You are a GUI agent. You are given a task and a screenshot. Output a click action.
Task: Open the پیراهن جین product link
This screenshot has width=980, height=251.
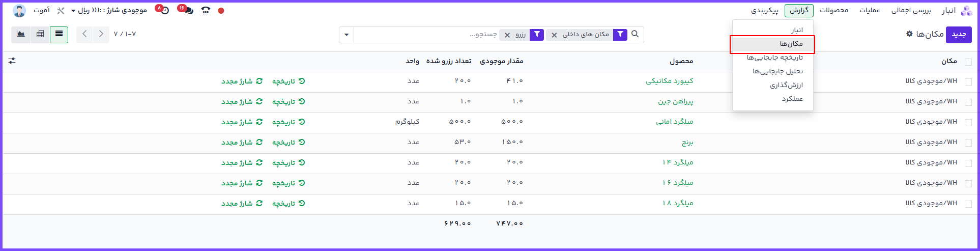point(675,102)
